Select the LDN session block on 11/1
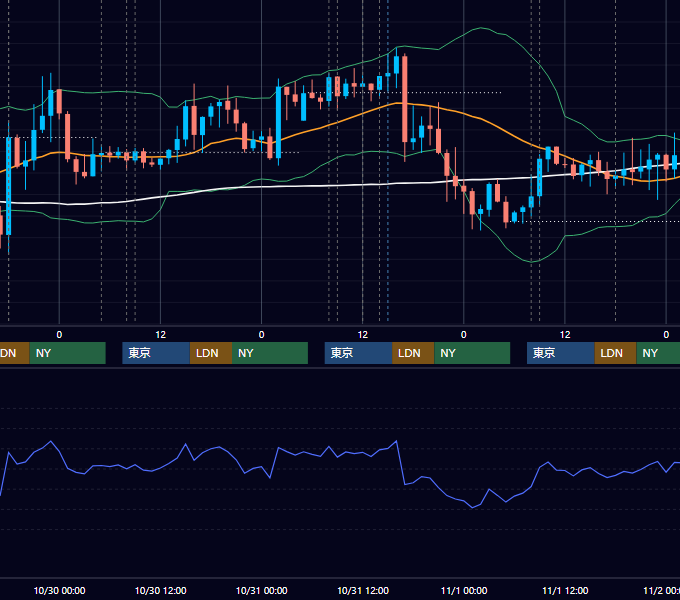 pyautogui.click(x=615, y=353)
